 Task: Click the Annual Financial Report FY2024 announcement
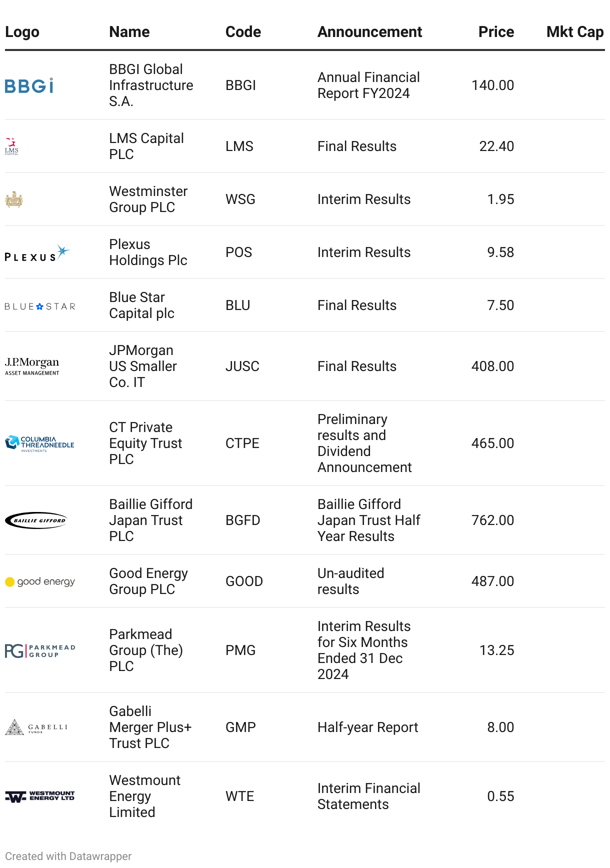pyautogui.click(x=368, y=85)
